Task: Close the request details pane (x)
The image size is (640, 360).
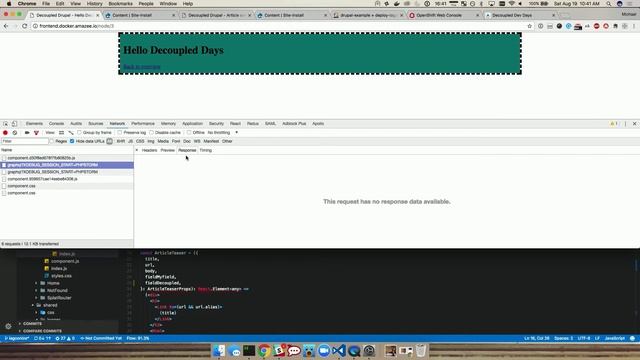Action: [x=137, y=150]
